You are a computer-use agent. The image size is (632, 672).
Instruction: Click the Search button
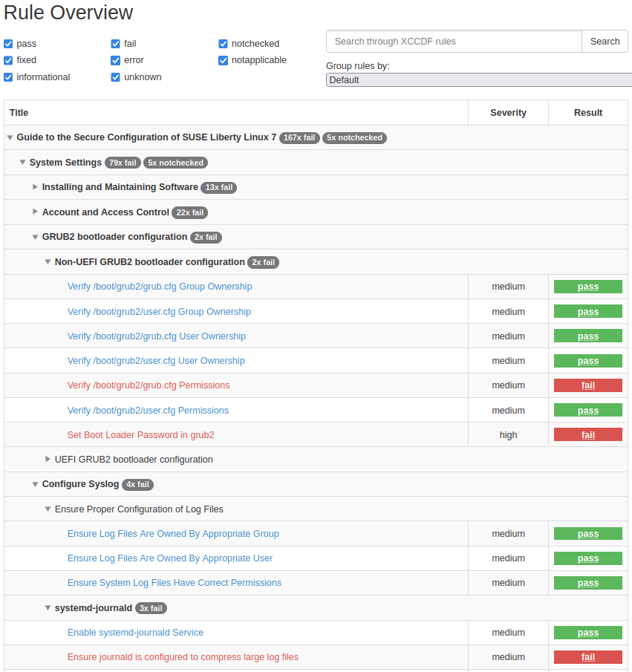(605, 42)
